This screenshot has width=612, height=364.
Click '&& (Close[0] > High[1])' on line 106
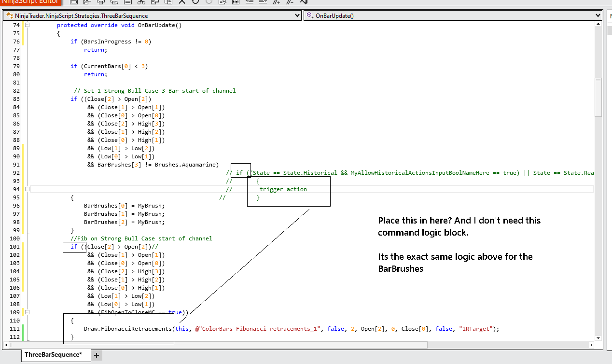pos(126,288)
